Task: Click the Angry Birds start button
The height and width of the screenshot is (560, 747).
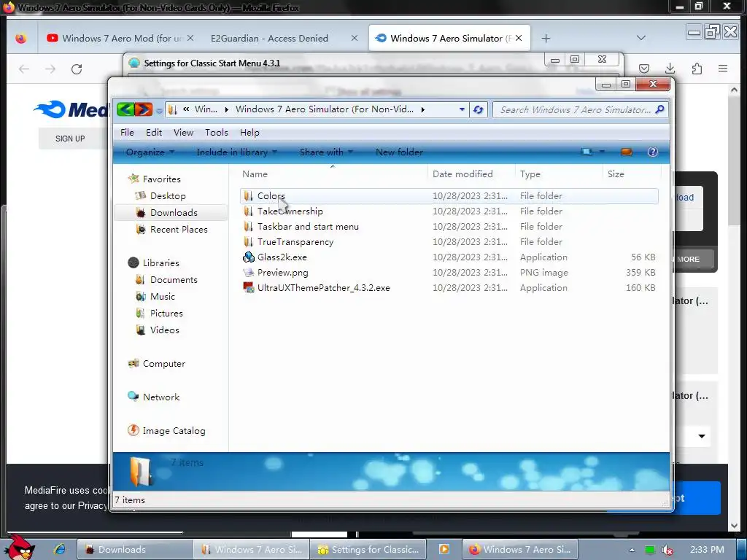Action: pyautogui.click(x=20, y=548)
